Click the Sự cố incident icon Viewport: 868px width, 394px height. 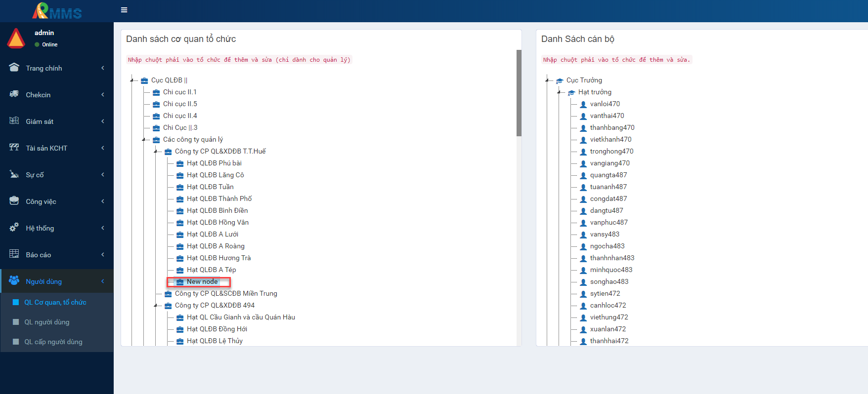tap(14, 174)
